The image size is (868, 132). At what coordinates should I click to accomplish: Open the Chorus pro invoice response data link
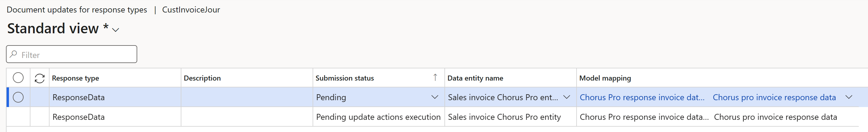[x=774, y=98]
